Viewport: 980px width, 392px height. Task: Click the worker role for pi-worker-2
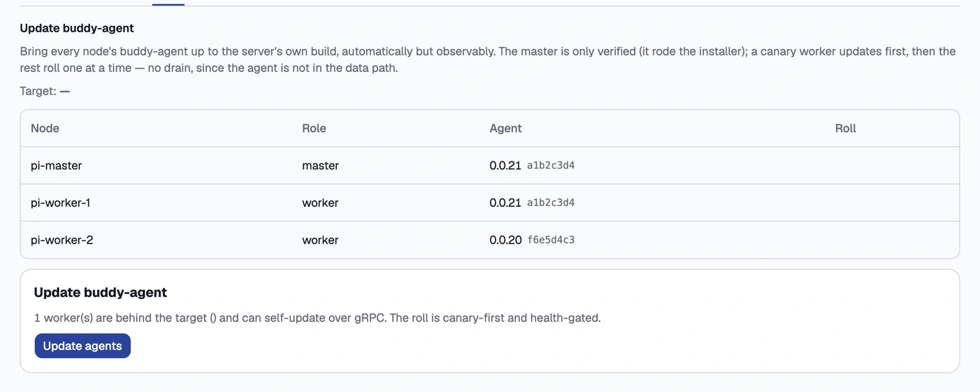point(321,240)
